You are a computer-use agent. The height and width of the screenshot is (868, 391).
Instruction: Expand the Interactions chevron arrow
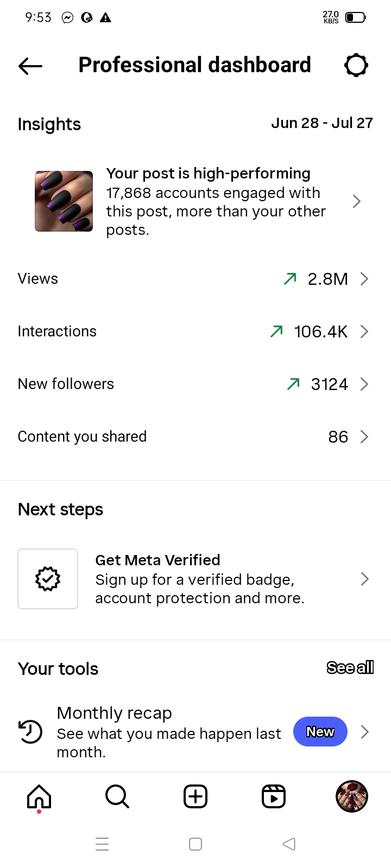coord(364,331)
